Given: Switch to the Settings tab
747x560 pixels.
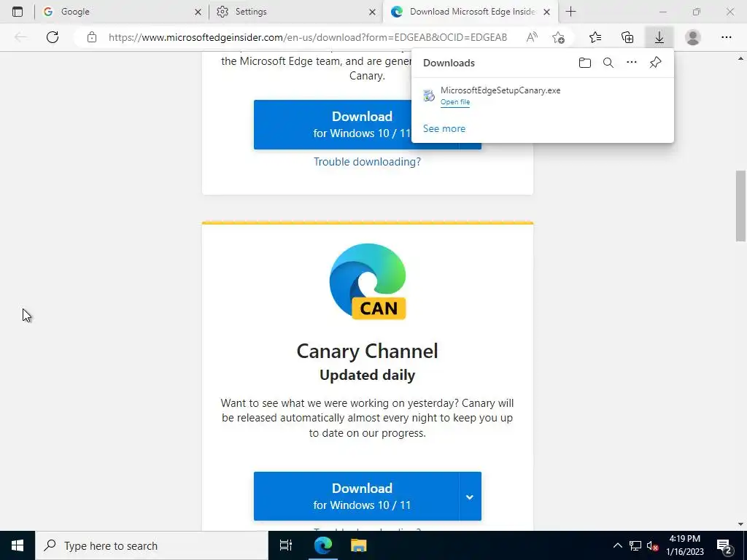Looking at the screenshot, I should point(295,12).
